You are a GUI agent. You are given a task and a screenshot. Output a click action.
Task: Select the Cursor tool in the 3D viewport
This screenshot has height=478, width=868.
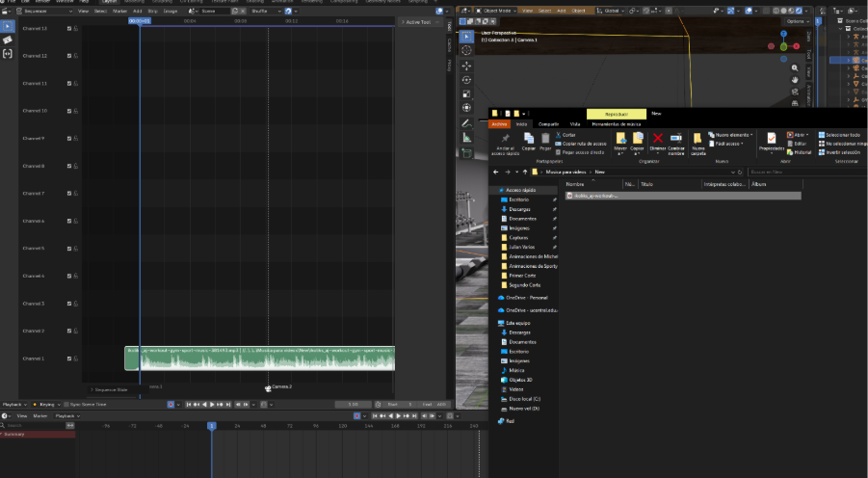[x=466, y=50]
